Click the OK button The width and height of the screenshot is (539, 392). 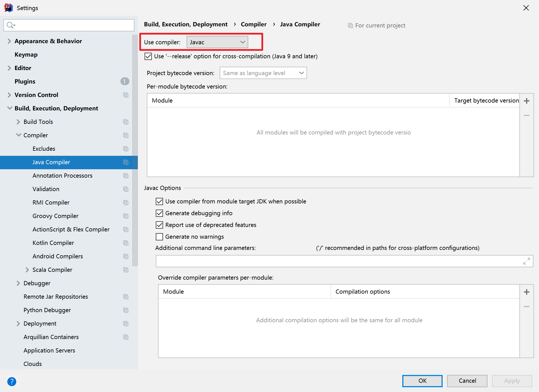pyautogui.click(x=422, y=381)
